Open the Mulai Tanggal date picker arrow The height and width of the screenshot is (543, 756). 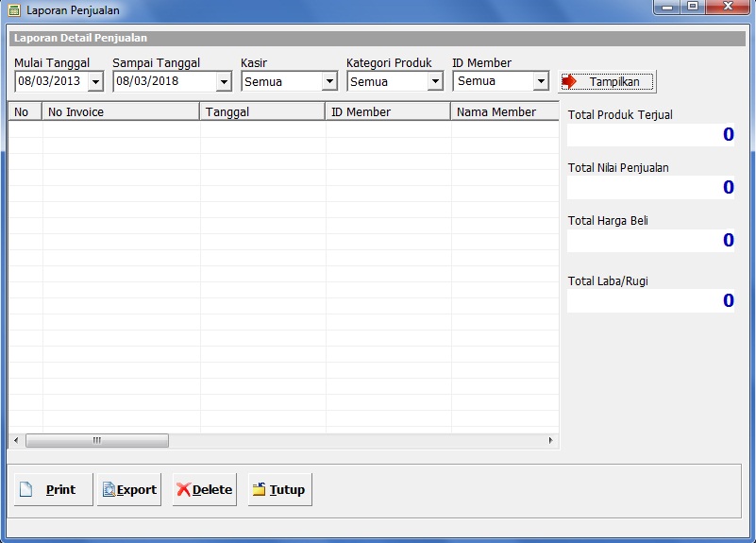pyautogui.click(x=95, y=82)
